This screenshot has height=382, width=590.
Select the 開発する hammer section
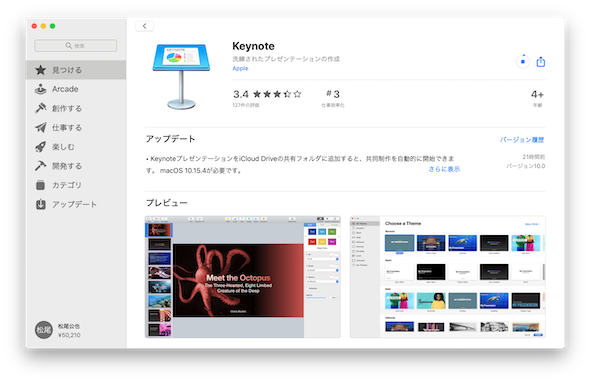click(x=76, y=166)
